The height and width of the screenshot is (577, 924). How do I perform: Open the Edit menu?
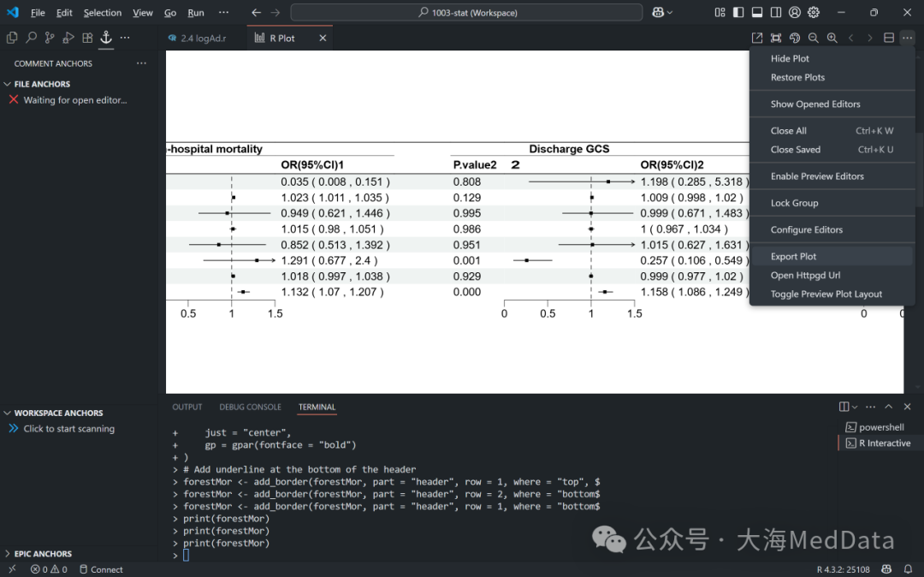point(64,12)
